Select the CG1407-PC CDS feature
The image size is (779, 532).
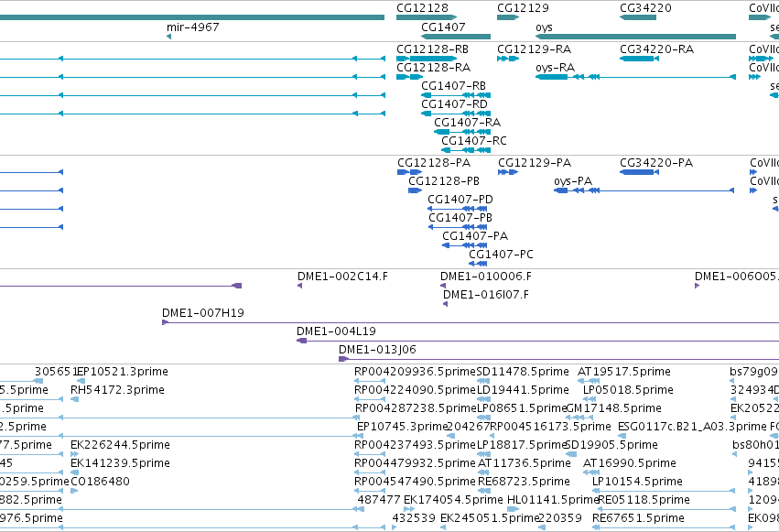click(478, 265)
